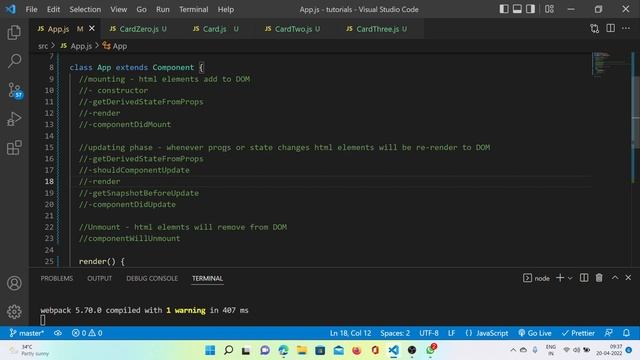Open the View menu

pos(118,9)
